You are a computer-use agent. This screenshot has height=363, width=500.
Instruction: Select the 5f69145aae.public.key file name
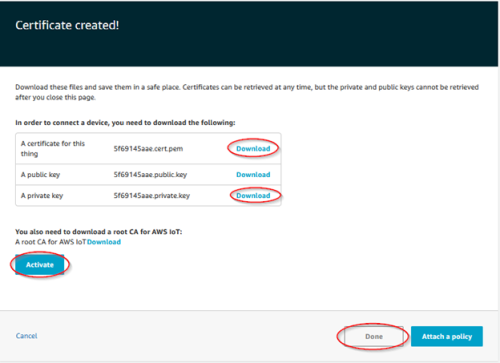click(150, 175)
